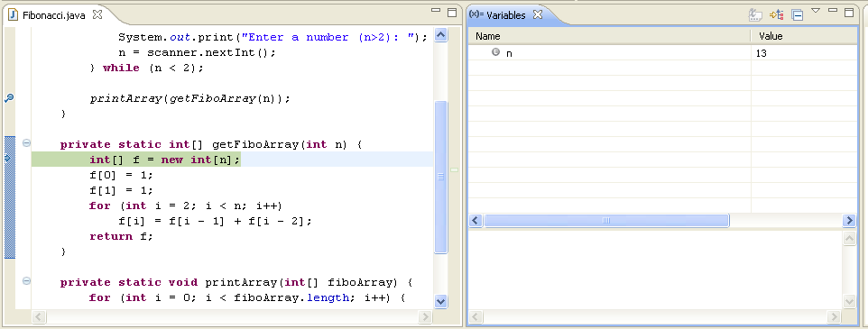
Task: Click Variables table scroll right arrow
Action: coord(849,221)
